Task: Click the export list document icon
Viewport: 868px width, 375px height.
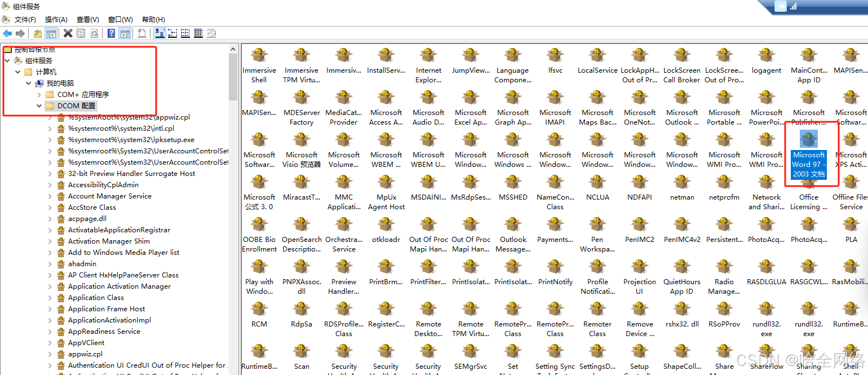Action: coord(142,33)
